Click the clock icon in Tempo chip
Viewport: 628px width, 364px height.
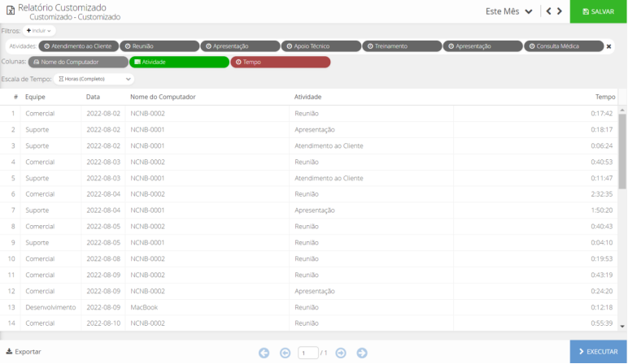pyautogui.click(x=238, y=62)
